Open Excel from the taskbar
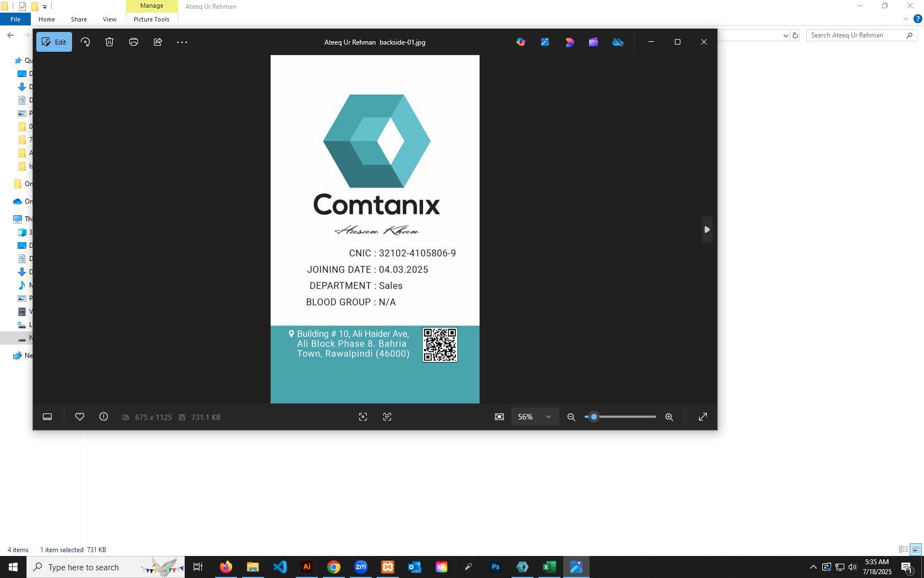The image size is (924, 578). coord(549,567)
